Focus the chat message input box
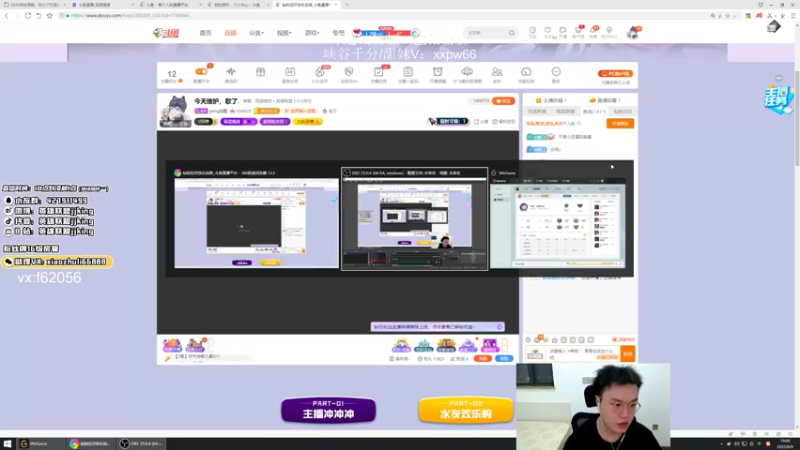Viewport: 800px width, 450px height. point(584,354)
